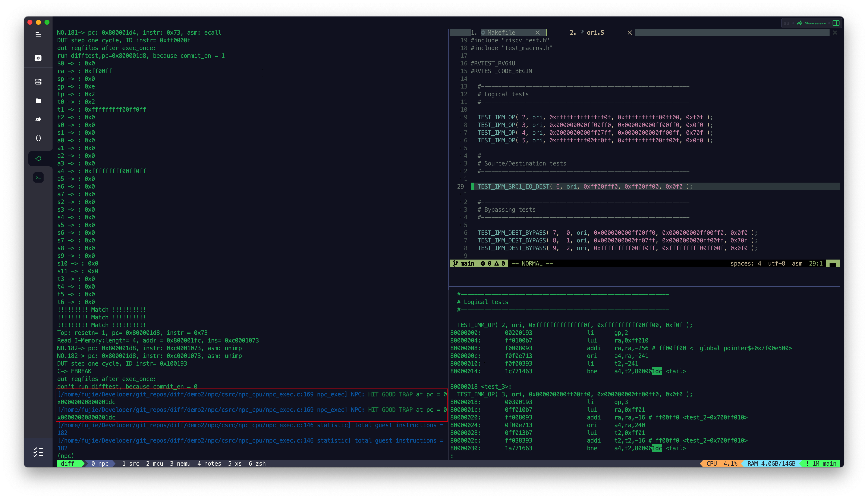Screen dimensions: 868x499
Task: Open Port Forwarding arrow icon
Action: 38,119
